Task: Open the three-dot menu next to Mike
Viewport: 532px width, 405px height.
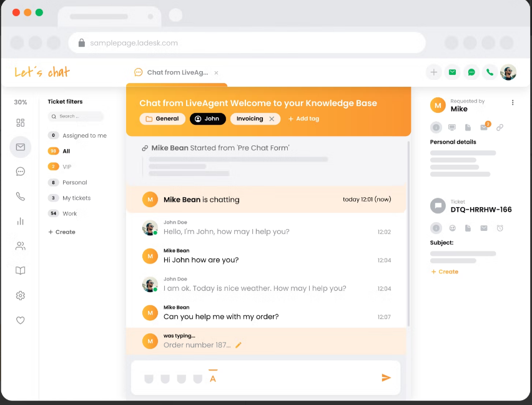Action: click(x=514, y=102)
